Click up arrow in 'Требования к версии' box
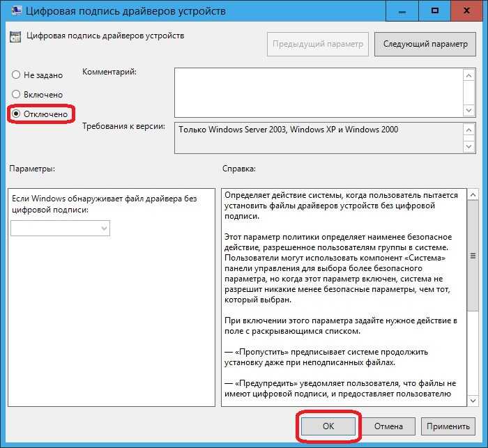This screenshot has width=488, height=448. pos(469,130)
